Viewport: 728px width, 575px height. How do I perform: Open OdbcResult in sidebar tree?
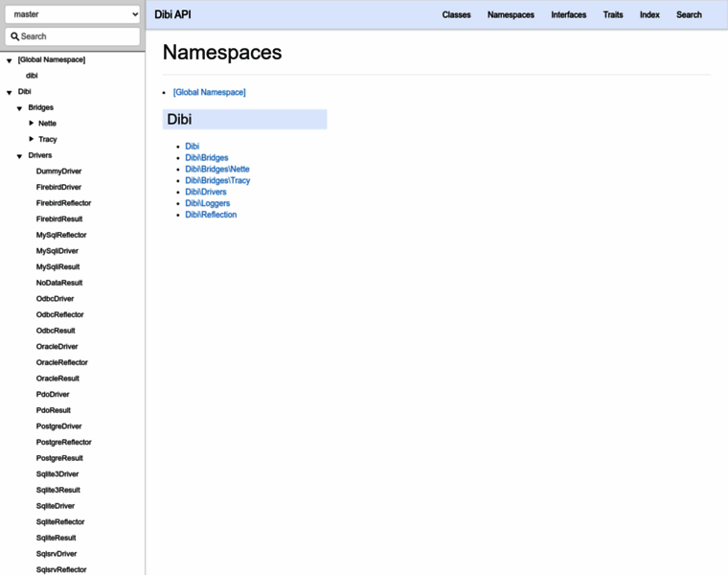pos(56,331)
